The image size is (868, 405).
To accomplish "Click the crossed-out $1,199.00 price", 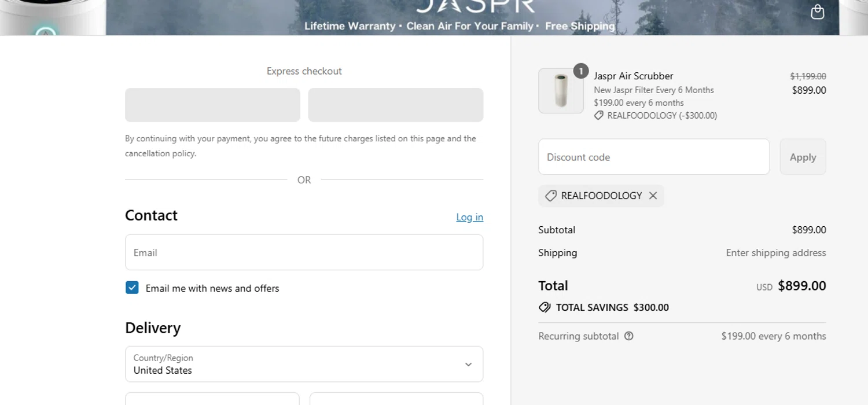I will (808, 76).
